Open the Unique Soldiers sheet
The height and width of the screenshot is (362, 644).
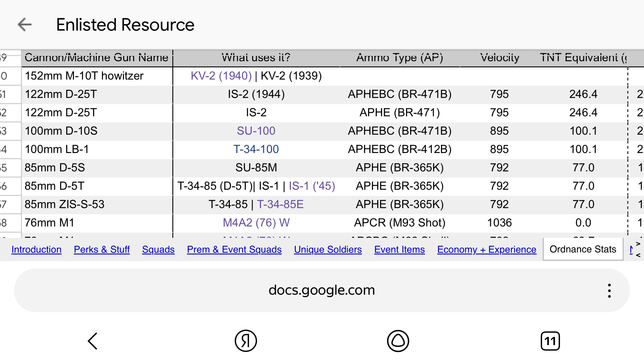tap(328, 249)
